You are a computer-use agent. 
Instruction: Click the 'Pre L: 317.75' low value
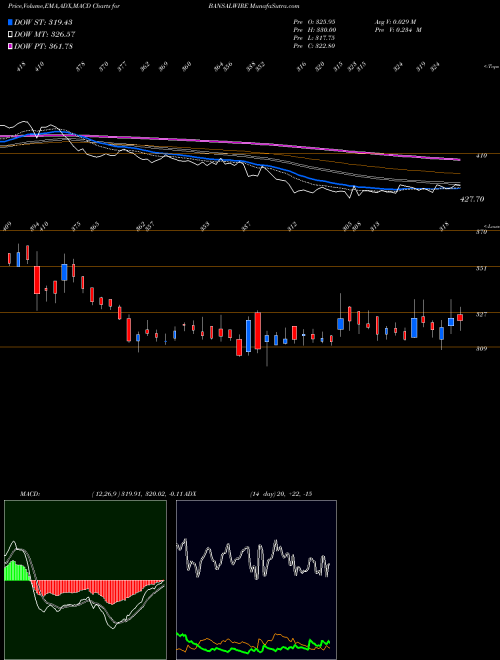click(314, 38)
